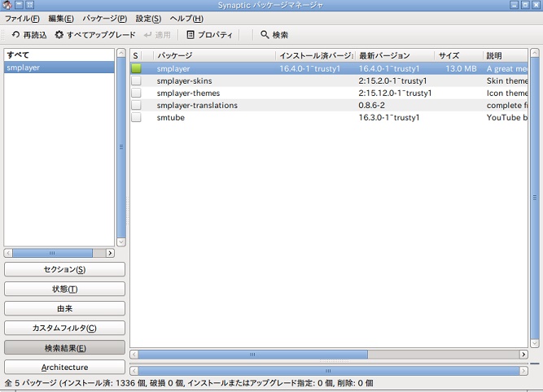Sort by the 最新バージョン column header
The width and height of the screenshot is (543, 392).
(x=395, y=55)
